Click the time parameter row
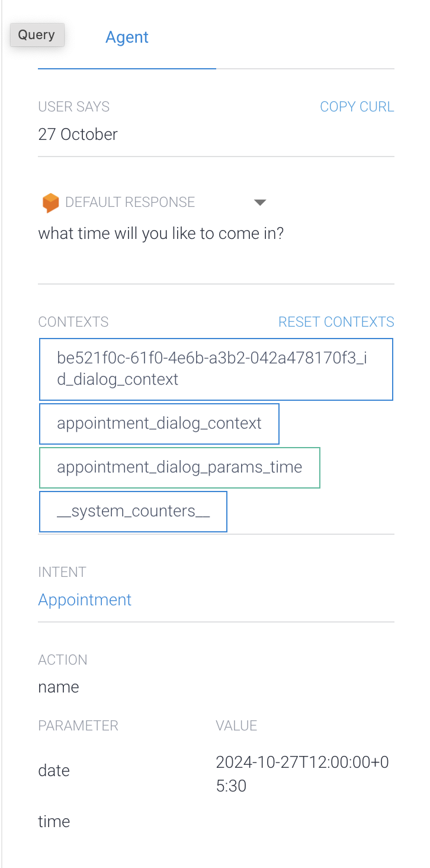This screenshot has height=868, width=430. [x=54, y=821]
